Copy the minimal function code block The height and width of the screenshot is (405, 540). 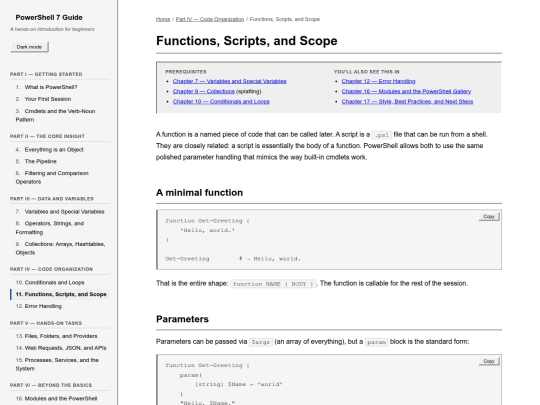pyautogui.click(x=489, y=217)
